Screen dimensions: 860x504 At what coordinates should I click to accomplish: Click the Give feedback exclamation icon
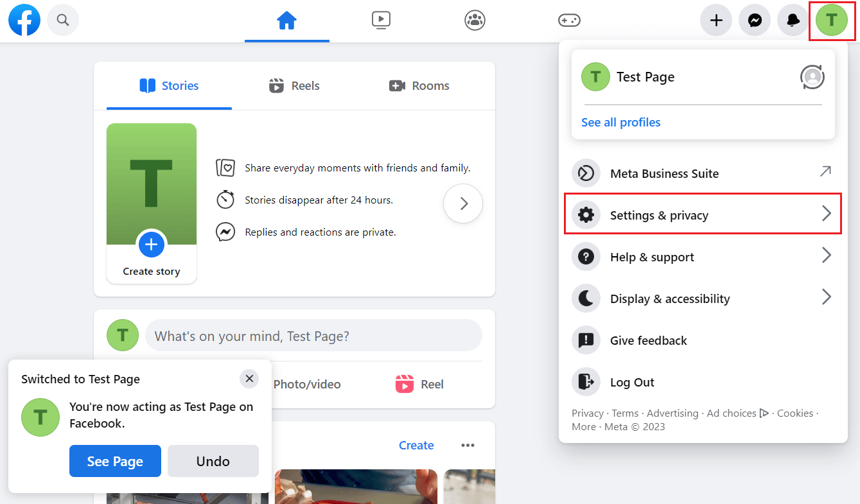coord(586,340)
